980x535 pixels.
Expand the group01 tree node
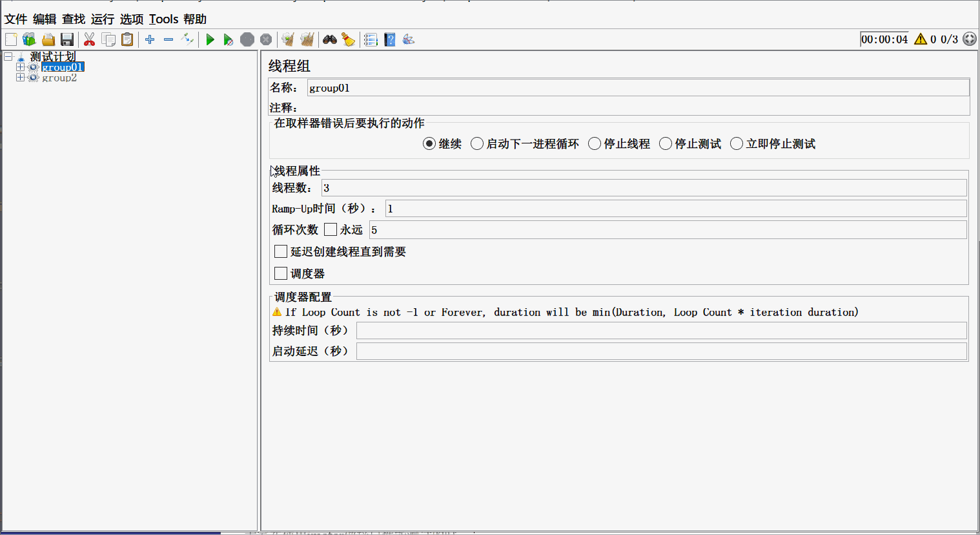coord(20,67)
